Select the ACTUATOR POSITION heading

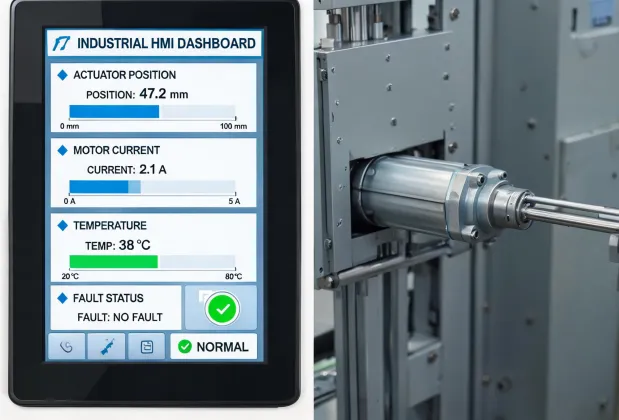tap(125, 75)
